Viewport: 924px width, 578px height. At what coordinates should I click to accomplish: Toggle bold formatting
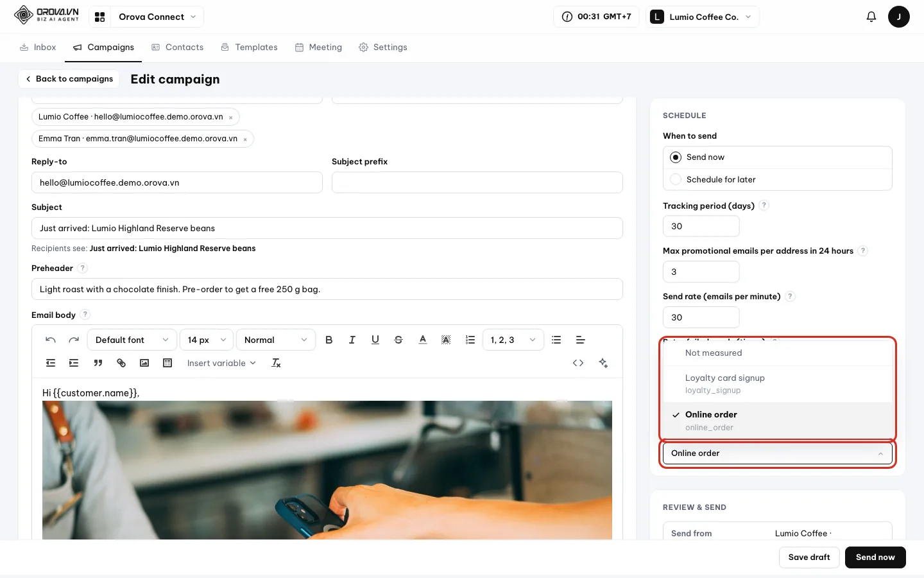point(329,340)
